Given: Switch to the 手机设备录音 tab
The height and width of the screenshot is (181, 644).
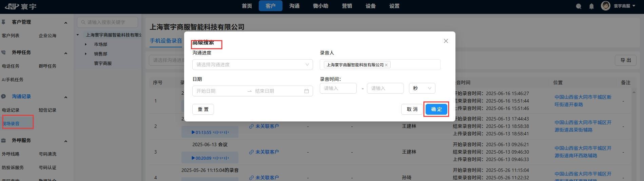Looking at the screenshot, I should (x=166, y=41).
